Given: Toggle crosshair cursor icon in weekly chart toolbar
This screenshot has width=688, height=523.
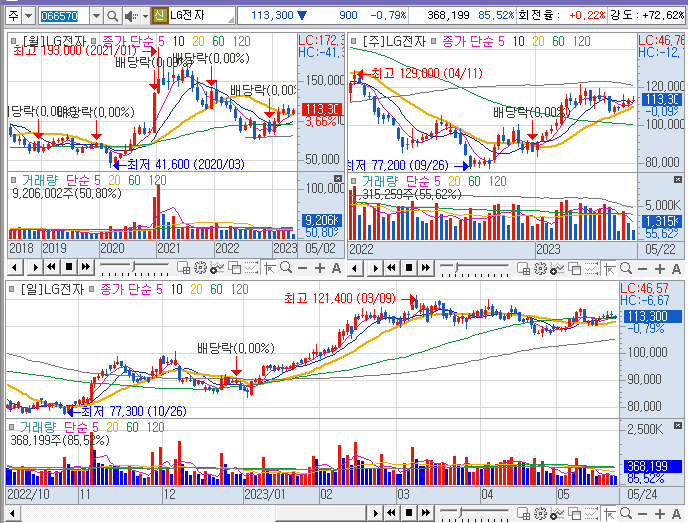Looking at the screenshot, I should click(x=609, y=268).
